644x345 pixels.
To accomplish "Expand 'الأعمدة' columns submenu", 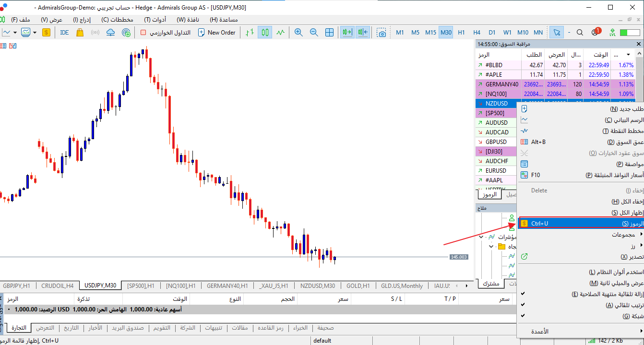I will point(581,332).
